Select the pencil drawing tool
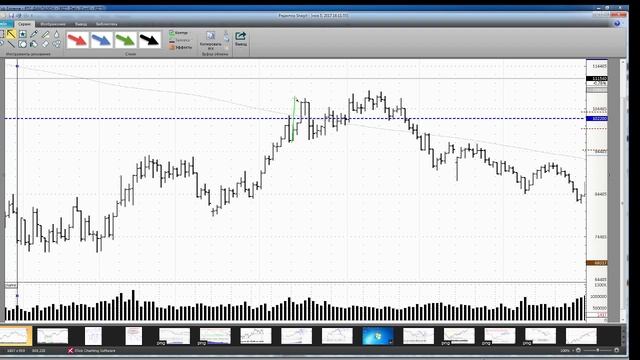The height and width of the screenshot is (360, 640). pyautogui.click(x=45, y=35)
